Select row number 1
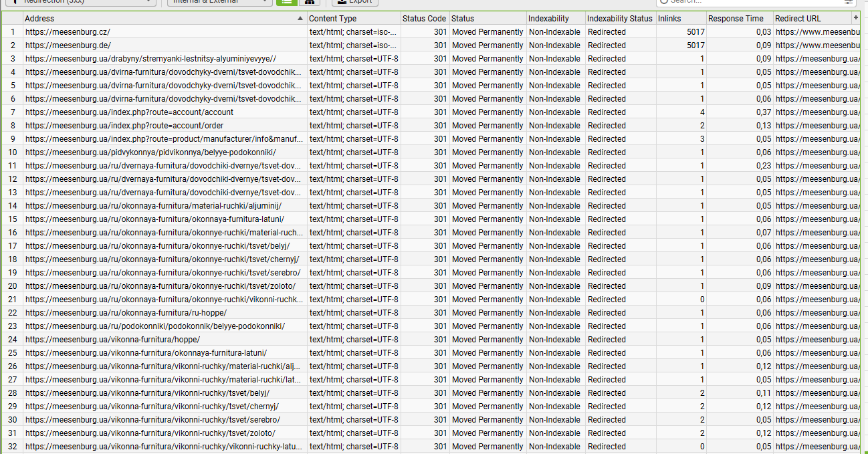The image size is (868, 454). tap(12, 32)
